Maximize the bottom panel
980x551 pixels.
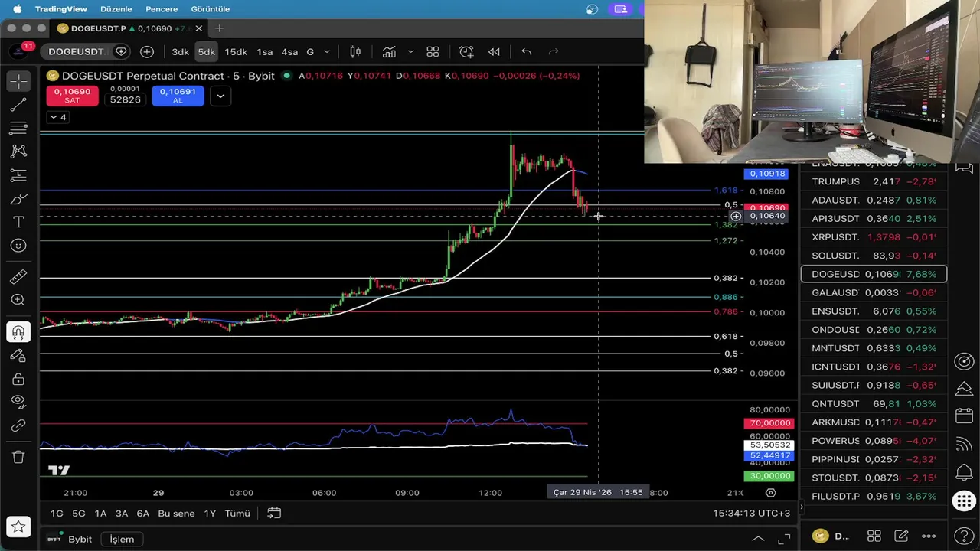(x=784, y=540)
